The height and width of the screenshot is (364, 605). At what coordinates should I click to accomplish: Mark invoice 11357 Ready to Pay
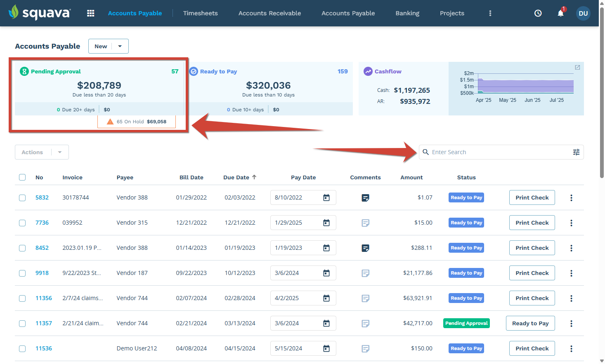click(x=530, y=323)
